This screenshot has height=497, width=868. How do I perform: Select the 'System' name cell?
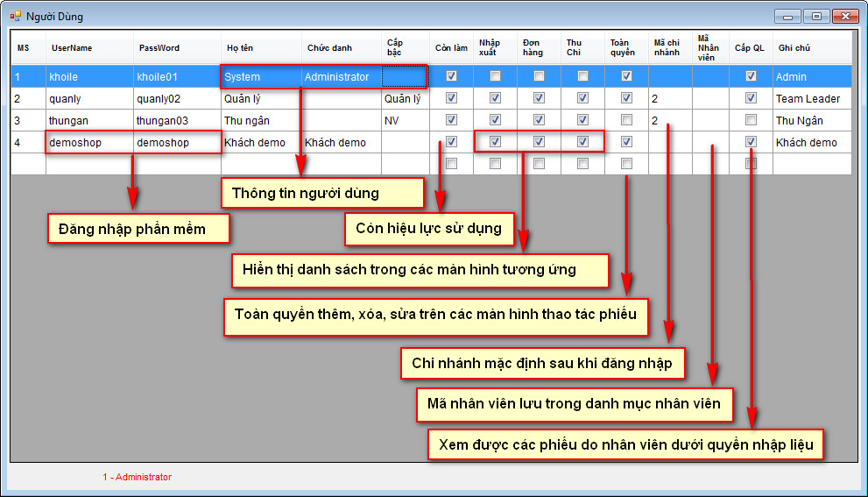click(261, 76)
